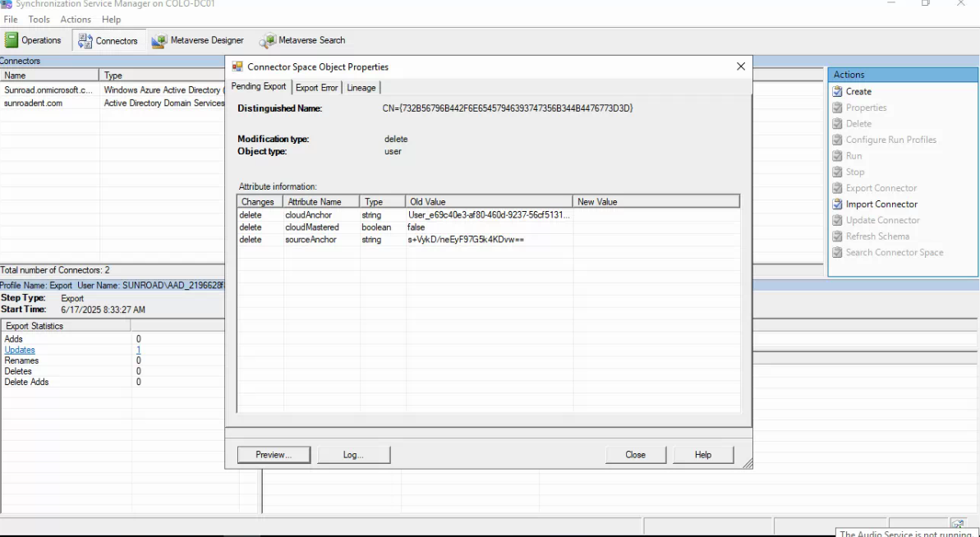Open the Log dialog
980x537 pixels.
(x=353, y=454)
